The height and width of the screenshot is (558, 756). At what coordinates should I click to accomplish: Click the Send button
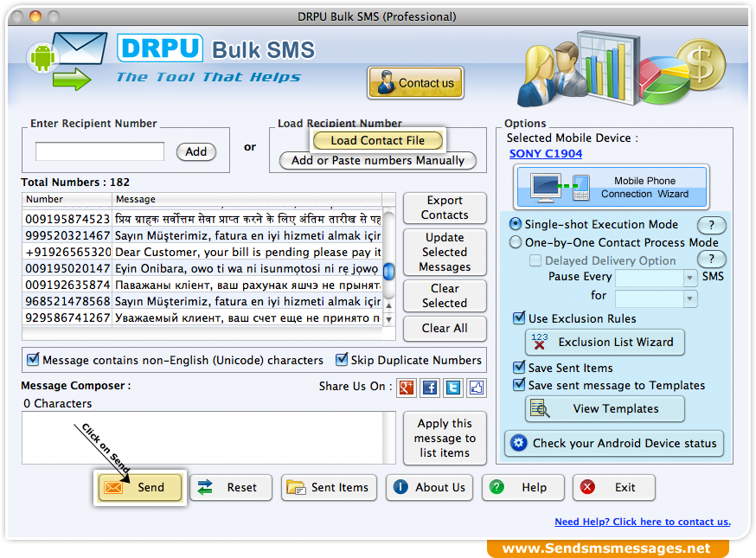(140, 487)
